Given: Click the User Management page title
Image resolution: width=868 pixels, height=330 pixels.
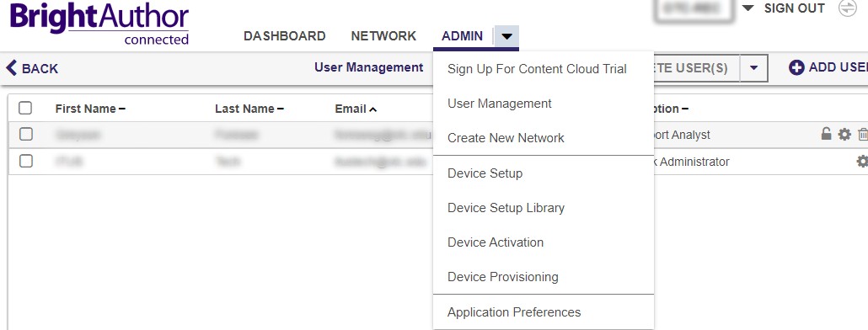Looking at the screenshot, I should click(368, 67).
